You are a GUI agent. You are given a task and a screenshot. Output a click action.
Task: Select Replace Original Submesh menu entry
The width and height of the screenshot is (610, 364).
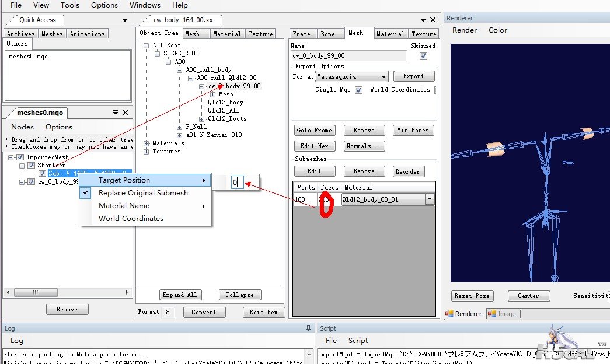pyautogui.click(x=143, y=193)
